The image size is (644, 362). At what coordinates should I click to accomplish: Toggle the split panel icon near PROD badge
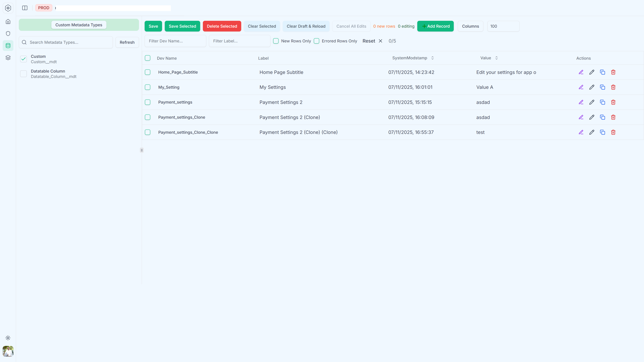click(x=25, y=8)
